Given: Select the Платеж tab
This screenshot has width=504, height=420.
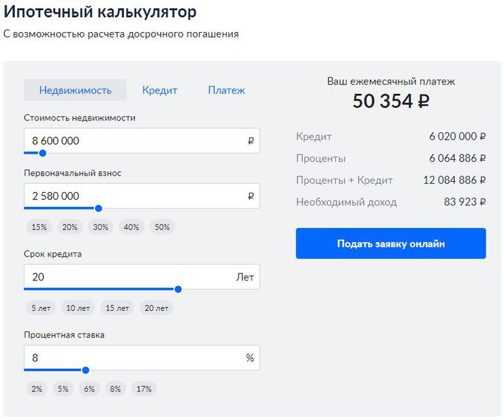Looking at the screenshot, I should point(226,90).
